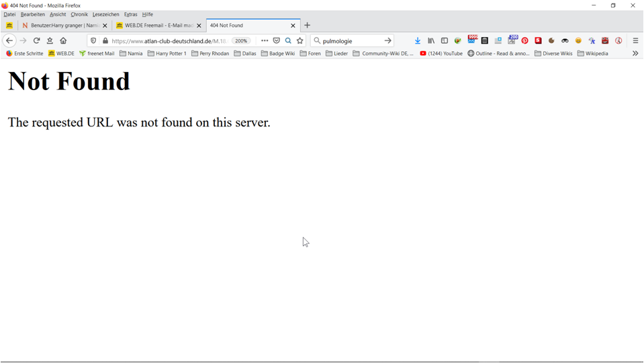Show site security padlock info

click(x=105, y=41)
